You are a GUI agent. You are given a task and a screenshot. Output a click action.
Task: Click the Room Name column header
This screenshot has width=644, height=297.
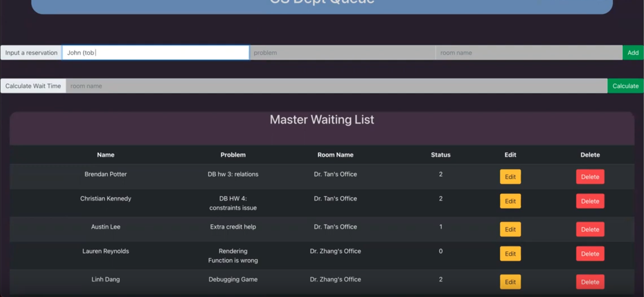pyautogui.click(x=335, y=155)
